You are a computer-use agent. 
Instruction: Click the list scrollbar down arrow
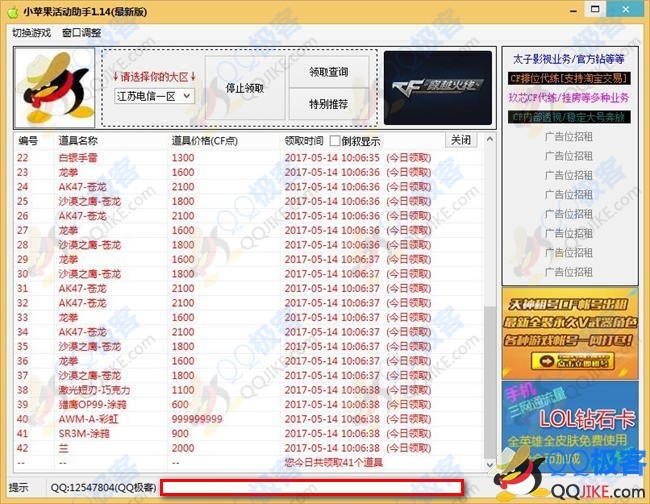coord(490,465)
